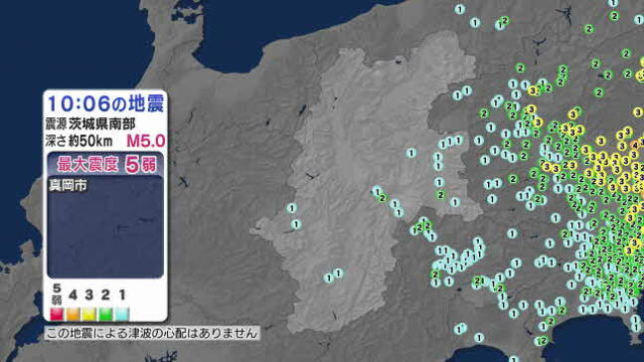Screen dimensions: 644x362
Task: Click the epicenter text '震源 茨城県南部'
Action: tap(90, 123)
